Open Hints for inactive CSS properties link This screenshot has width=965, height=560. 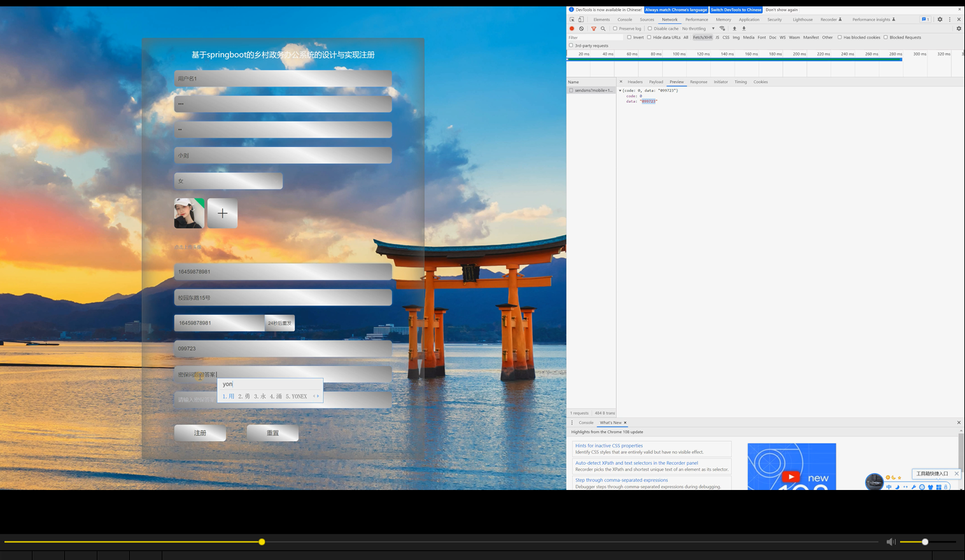click(609, 445)
